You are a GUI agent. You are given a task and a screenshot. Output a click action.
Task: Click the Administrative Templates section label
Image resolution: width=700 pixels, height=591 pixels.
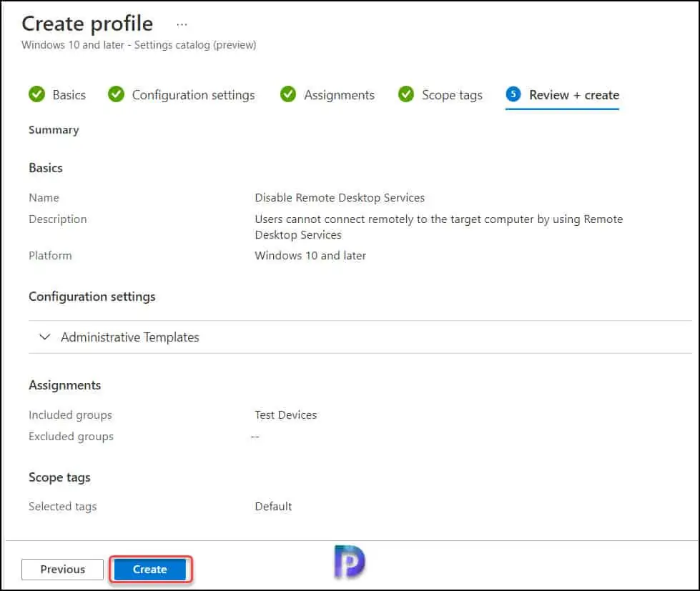[130, 337]
